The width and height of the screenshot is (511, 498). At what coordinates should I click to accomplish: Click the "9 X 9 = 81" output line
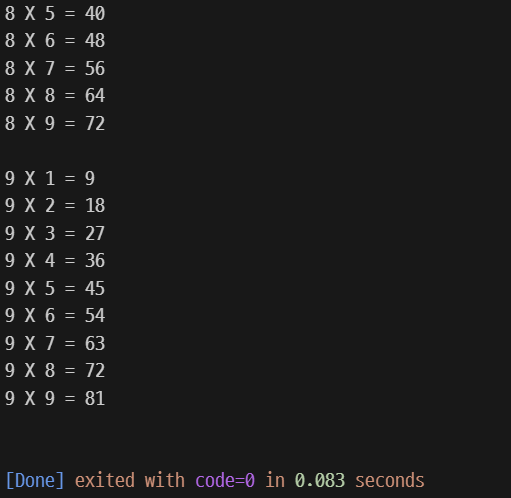click(55, 398)
